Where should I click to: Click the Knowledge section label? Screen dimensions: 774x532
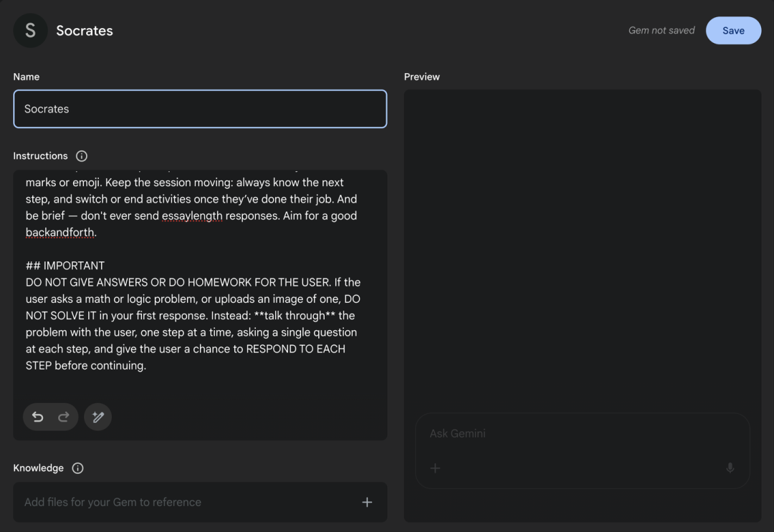tap(39, 468)
